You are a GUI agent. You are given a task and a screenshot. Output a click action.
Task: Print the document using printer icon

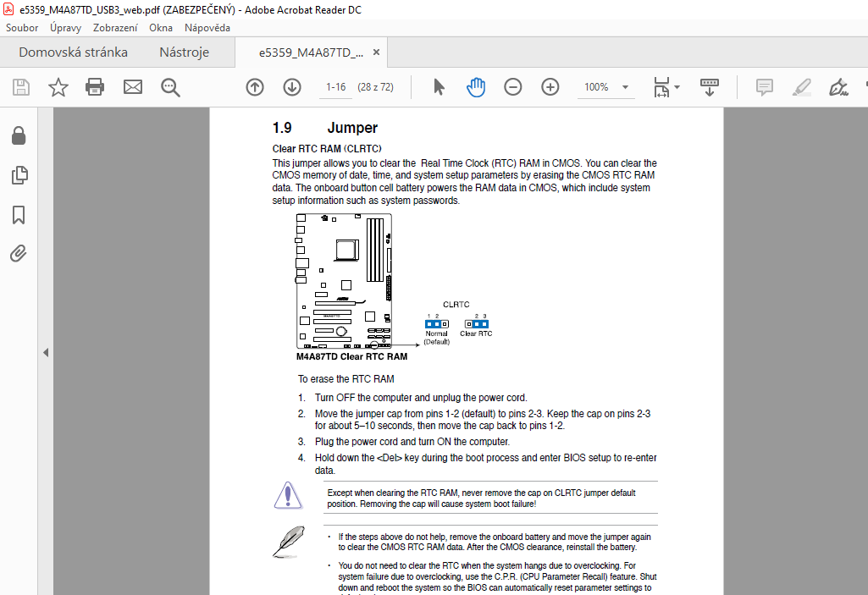click(x=95, y=87)
